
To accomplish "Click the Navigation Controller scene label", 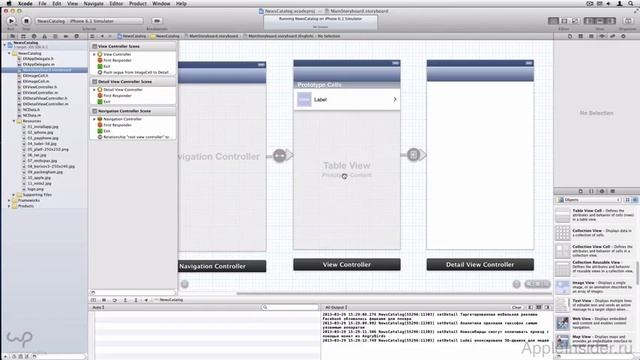I will click(222, 266).
